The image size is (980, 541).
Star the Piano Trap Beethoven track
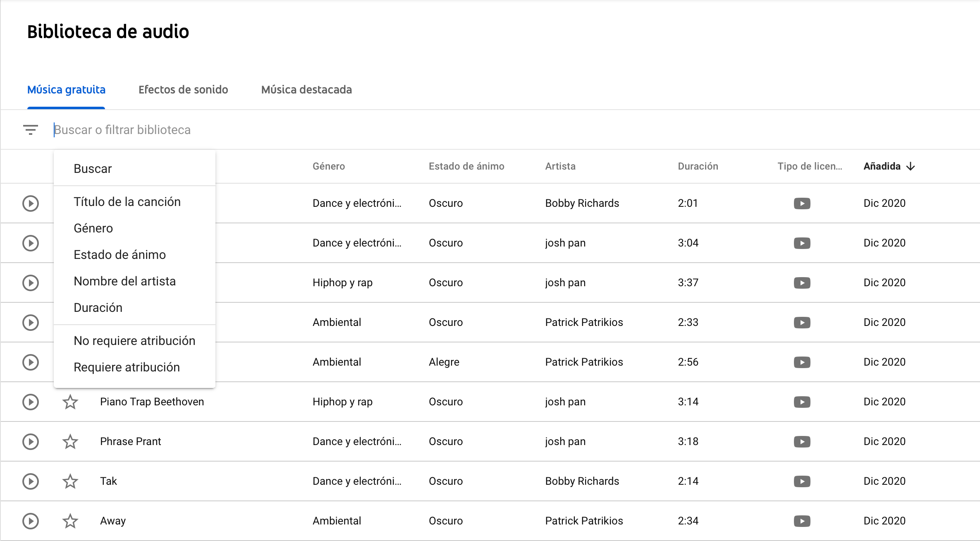coord(70,402)
